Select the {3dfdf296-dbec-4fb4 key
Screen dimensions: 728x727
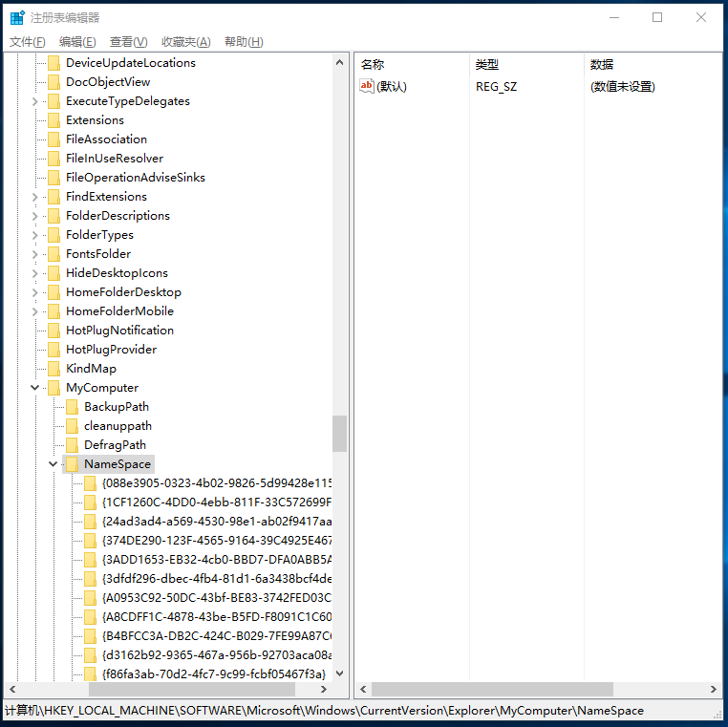coord(217,578)
